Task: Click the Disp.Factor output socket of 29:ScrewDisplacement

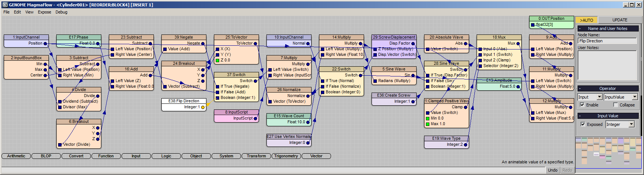Action: pos(413,43)
